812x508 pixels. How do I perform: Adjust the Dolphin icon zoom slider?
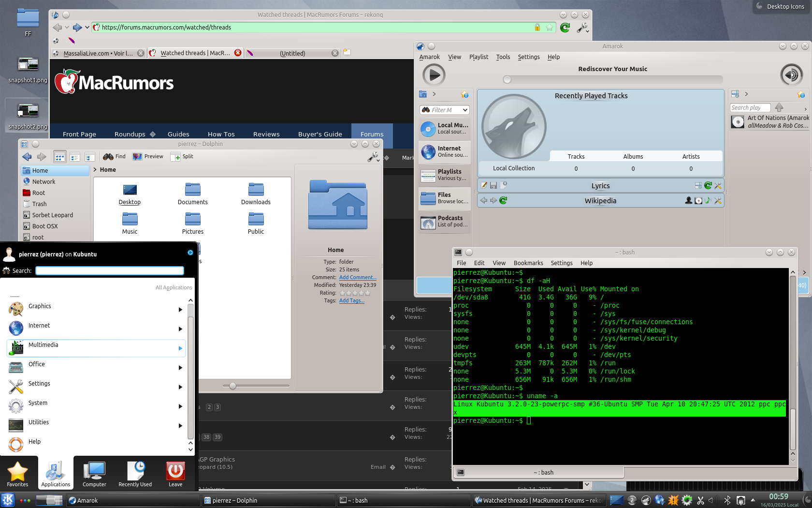(x=233, y=386)
